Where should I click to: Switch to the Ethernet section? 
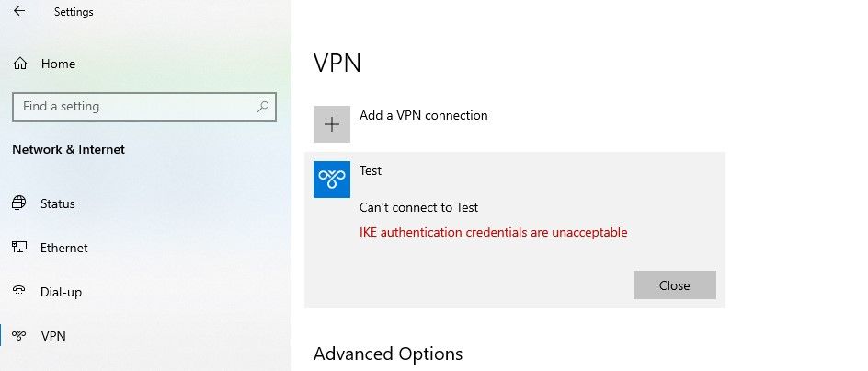(64, 248)
